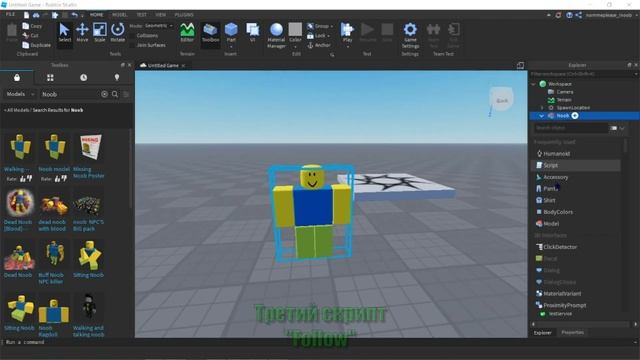Click the Share icon in title area

coord(578,15)
